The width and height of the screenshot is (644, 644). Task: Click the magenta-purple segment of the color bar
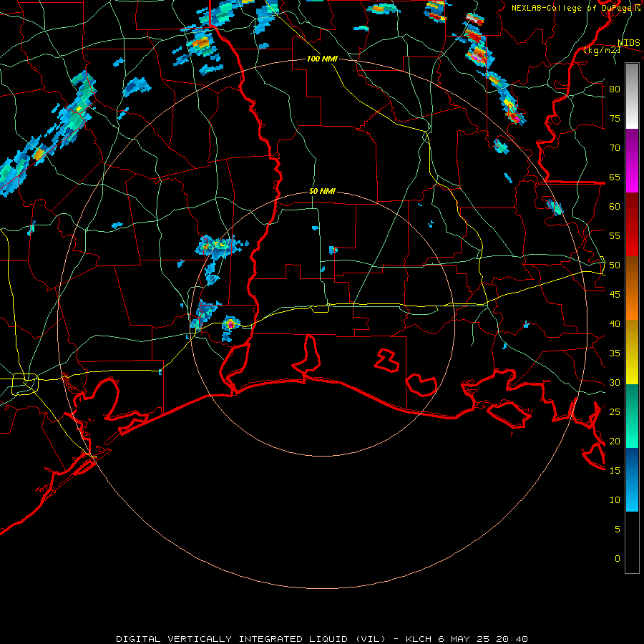[632, 161]
